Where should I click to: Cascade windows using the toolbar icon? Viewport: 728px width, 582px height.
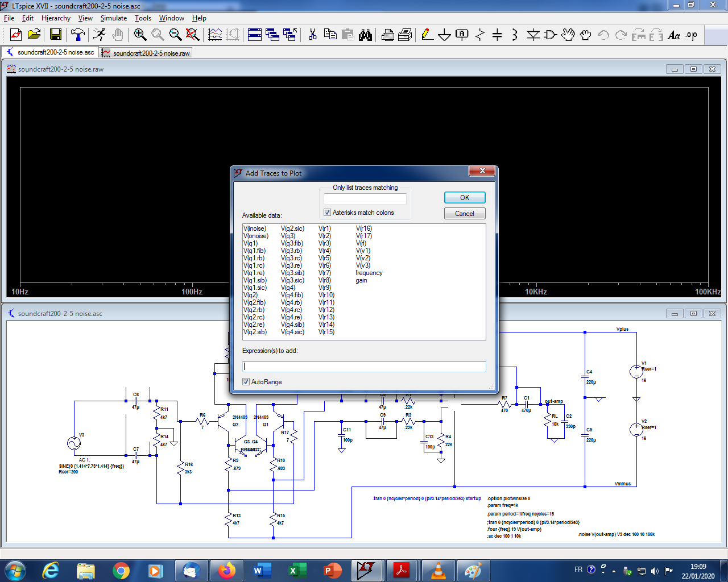click(272, 35)
